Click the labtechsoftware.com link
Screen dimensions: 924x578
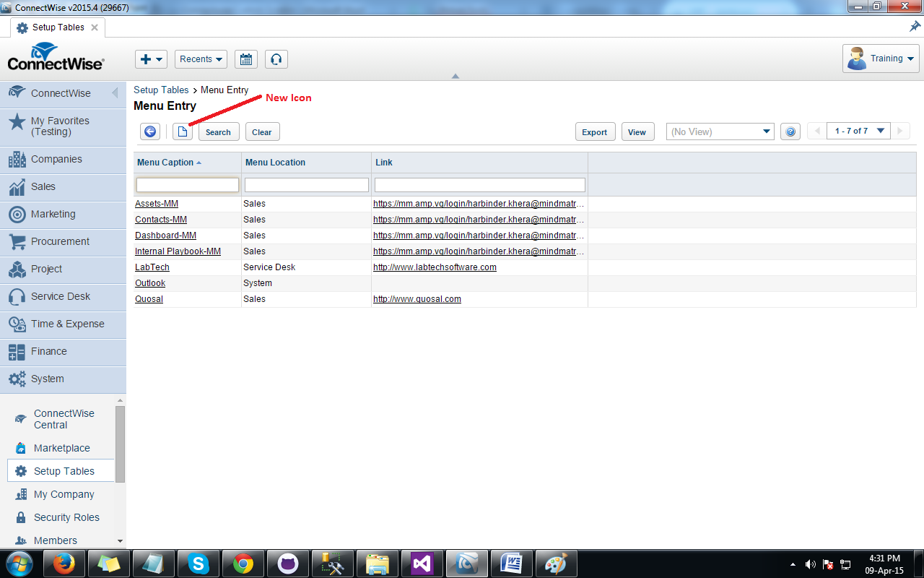435,267
